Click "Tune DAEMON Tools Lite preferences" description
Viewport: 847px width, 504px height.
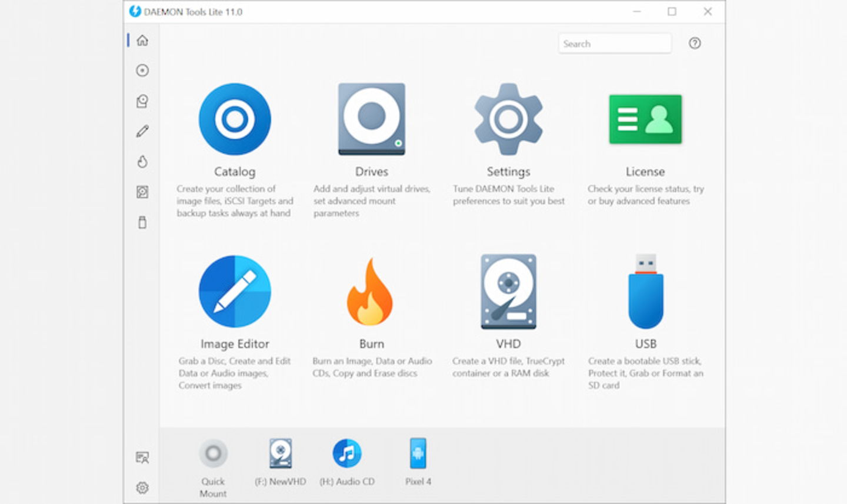click(x=508, y=195)
